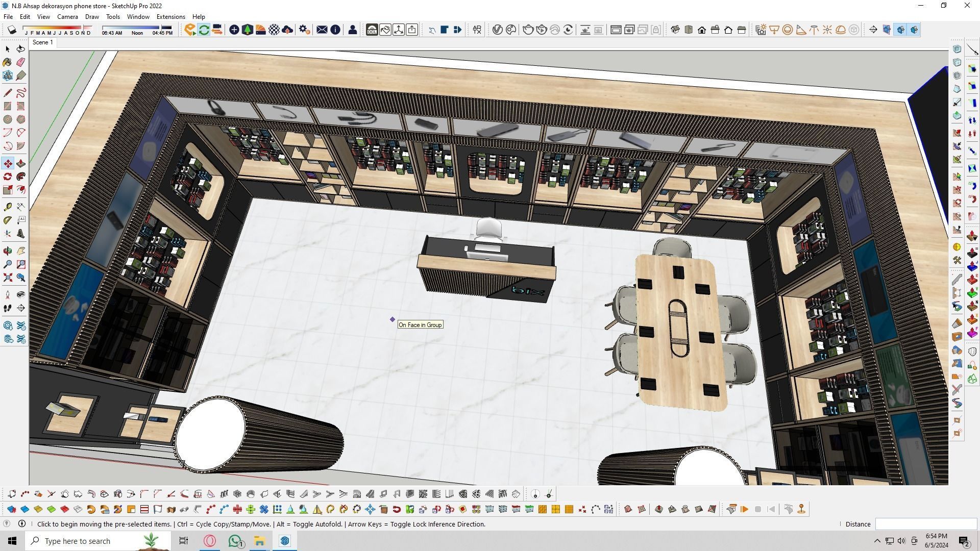Activate the Tape Measure tool
This screenshot has width=980, height=551.
click(8, 207)
